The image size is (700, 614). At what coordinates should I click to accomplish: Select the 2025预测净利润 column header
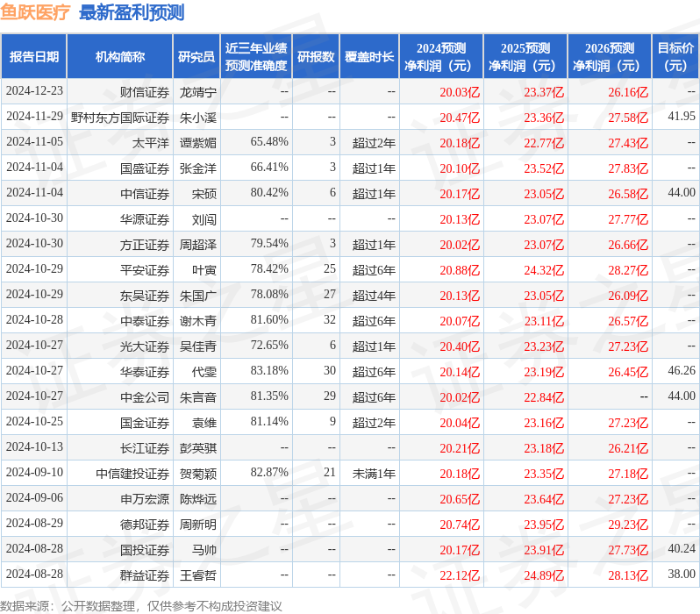[x=525, y=57]
